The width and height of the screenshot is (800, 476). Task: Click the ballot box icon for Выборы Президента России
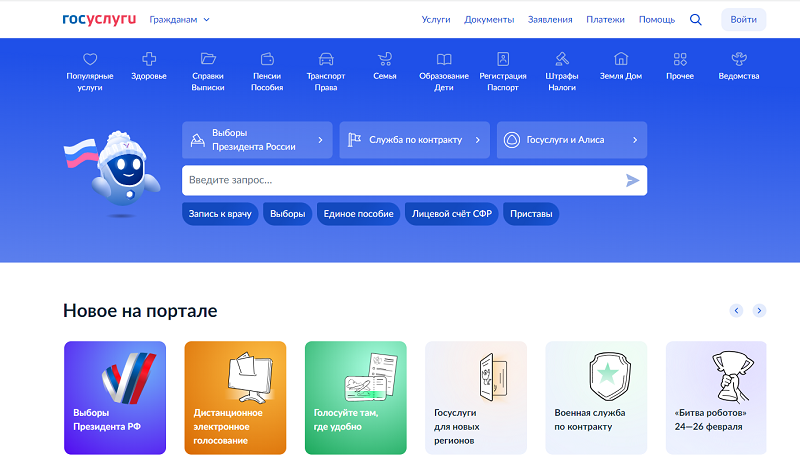[x=197, y=140]
